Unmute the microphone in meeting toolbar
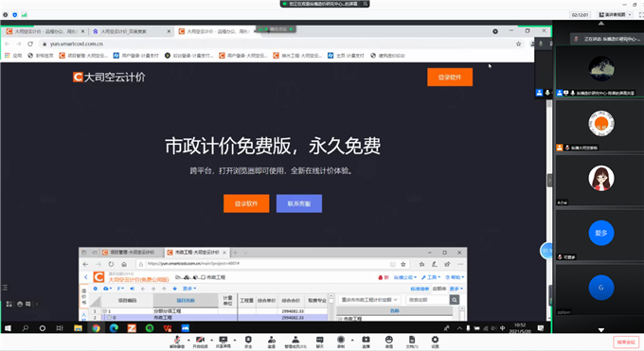This screenshot has width=644, height=351. tap(177, 342)
